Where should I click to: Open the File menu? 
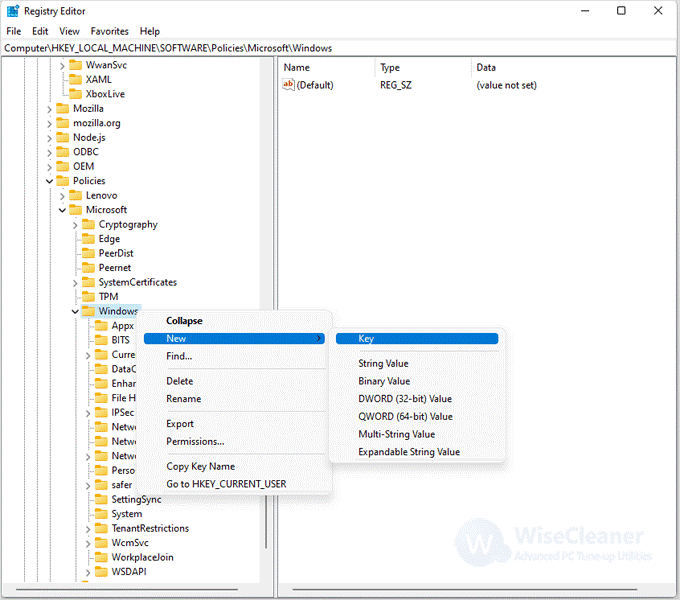pyautogui.click(x=13, y=31)
